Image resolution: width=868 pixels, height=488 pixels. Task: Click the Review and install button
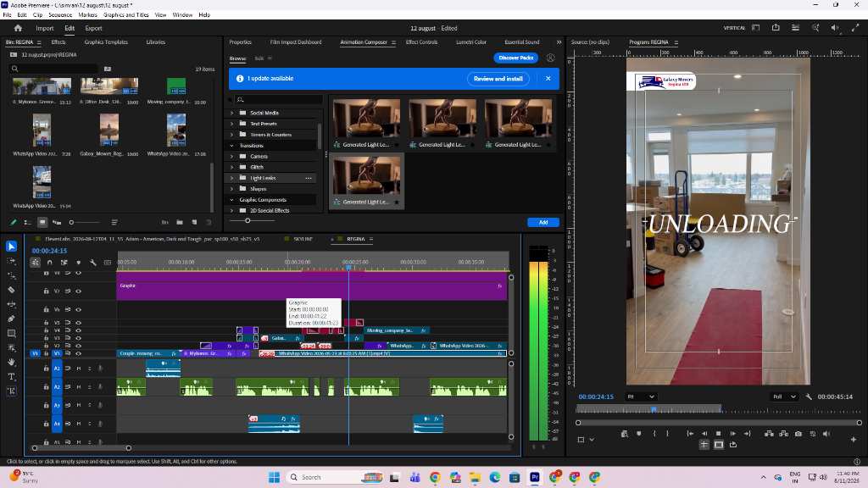point(498,79)
